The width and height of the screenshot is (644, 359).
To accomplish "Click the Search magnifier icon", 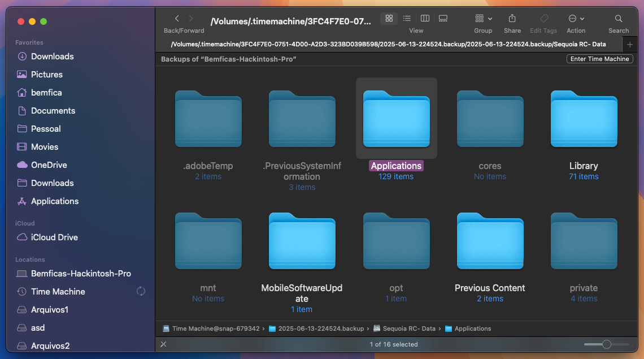I will pyautogui.click(x=619, y=19).
